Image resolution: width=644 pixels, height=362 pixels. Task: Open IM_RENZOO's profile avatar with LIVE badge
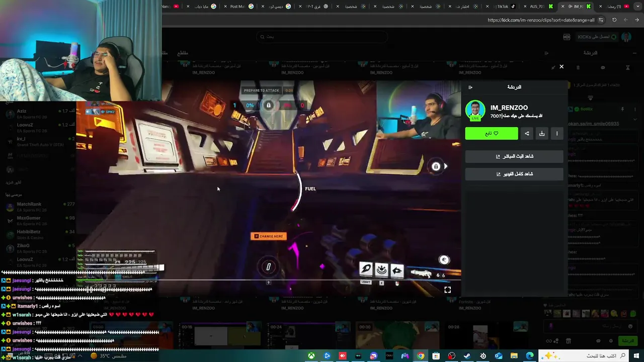tap(475, 111)
